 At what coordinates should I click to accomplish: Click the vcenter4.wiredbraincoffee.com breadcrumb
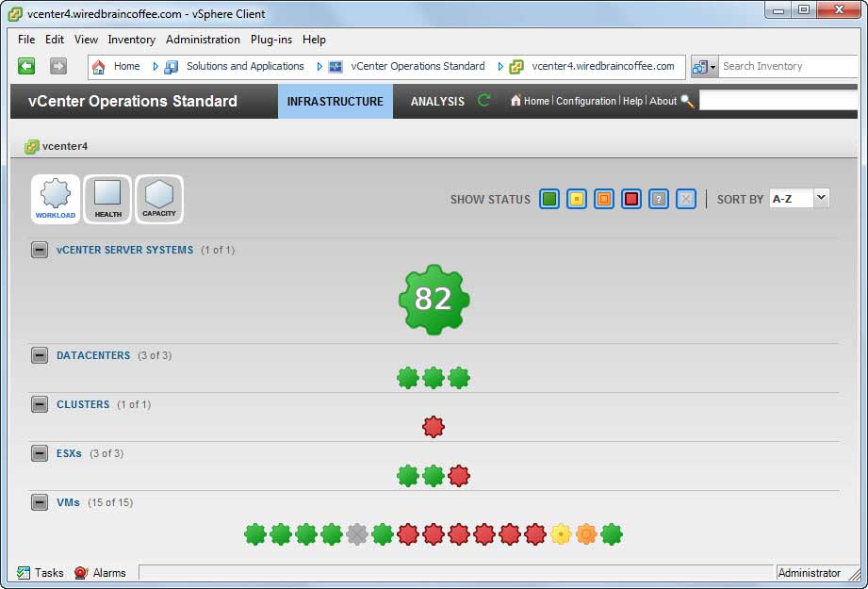603,66
